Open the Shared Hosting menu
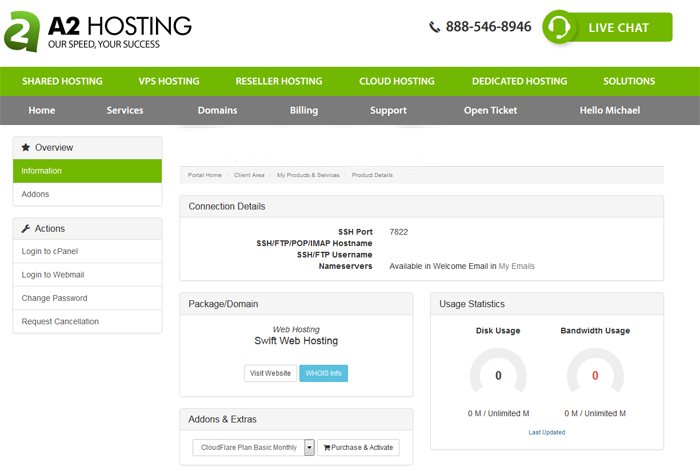This screenshot has height=471, width=700. pos(62,81)
